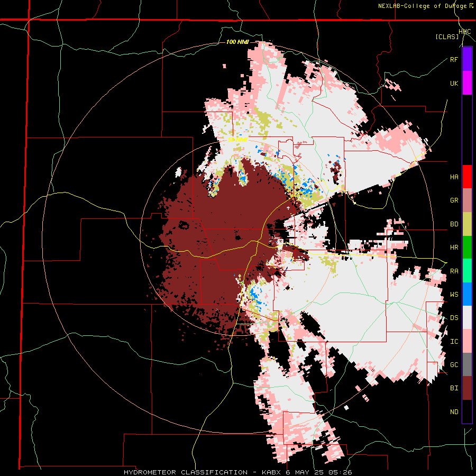Image resolution: width=476 pixels, height=476 pixels.
Task: Click the "UK" legend label
Action: [x=454, y=83]
